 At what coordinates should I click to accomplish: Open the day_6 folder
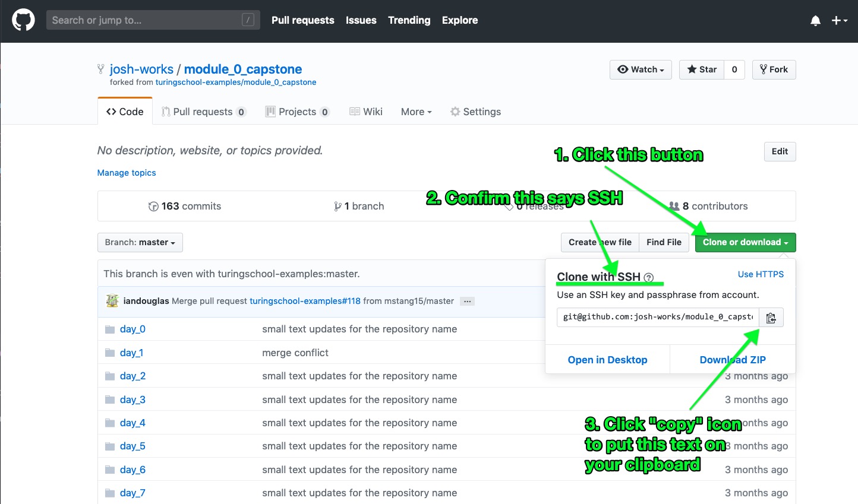133,470
